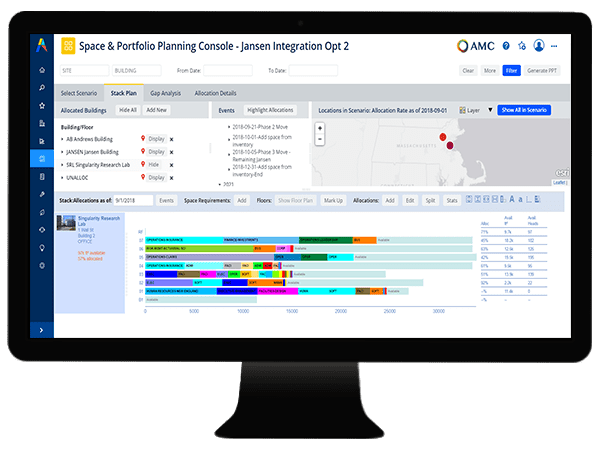Click event '2018-09-21-Phase 2 Move'
The width and height of the screenshot is (600, 450).
(260, 127)
